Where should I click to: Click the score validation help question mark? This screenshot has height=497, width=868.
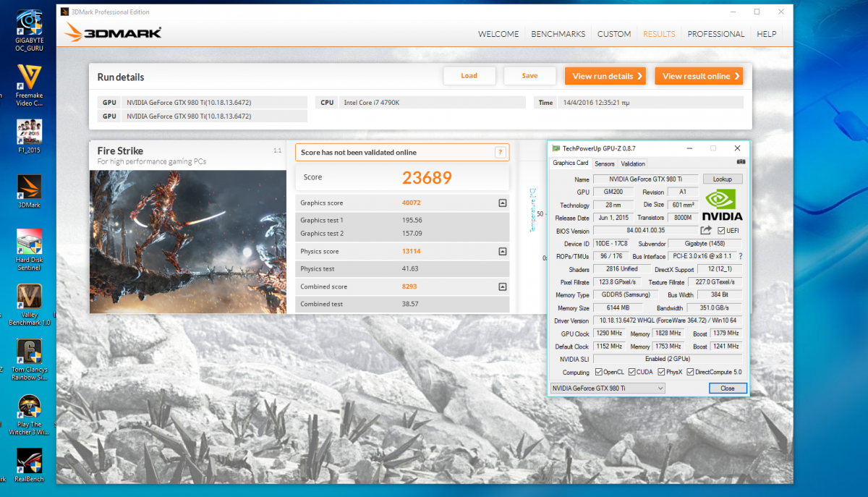500,153
